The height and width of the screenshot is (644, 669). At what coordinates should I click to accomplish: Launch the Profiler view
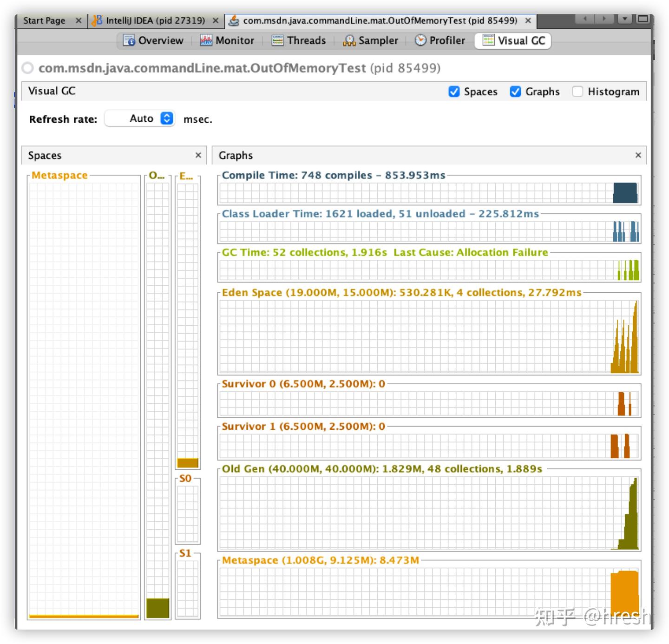coord(420,41)
